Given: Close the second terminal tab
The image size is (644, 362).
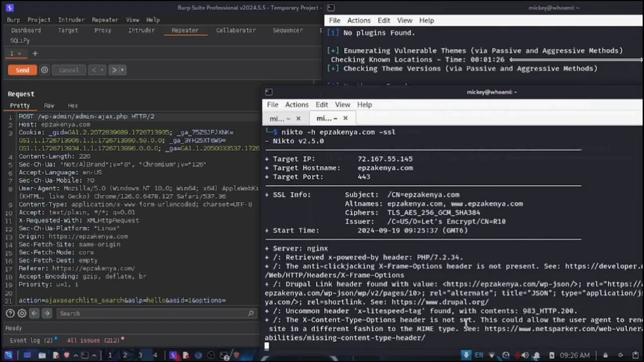Looking at the screenshot, I should click(x=345, y=119).
